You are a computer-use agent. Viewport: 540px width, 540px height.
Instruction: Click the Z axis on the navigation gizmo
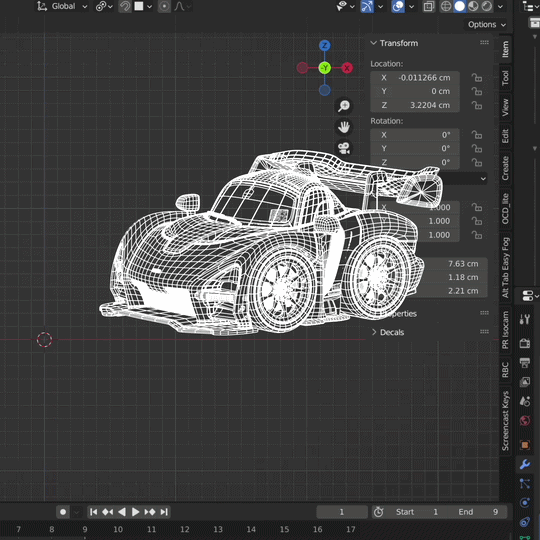pyautogui.click(x=324, y=45)
